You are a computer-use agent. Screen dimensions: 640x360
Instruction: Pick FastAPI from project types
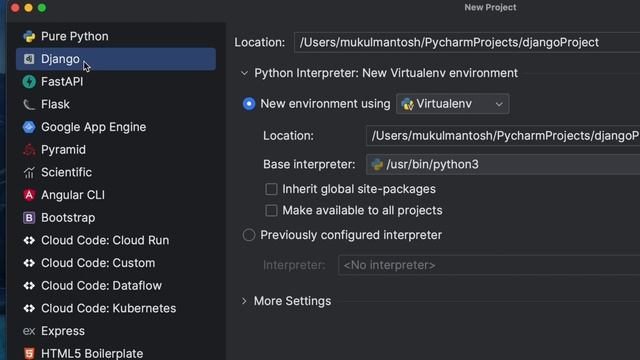[x=116, y=82]
